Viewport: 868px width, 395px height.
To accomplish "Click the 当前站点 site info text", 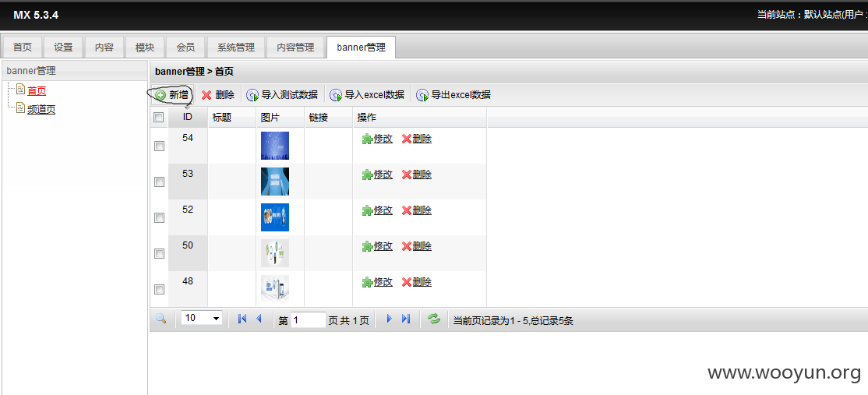I will (811, 15).
